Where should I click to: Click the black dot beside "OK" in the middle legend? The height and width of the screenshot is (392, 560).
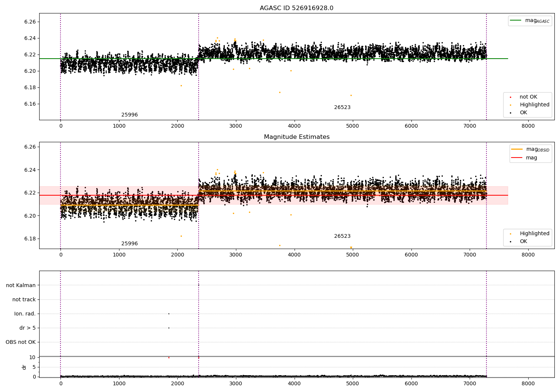pyautogui.click(x=510, y=242)
